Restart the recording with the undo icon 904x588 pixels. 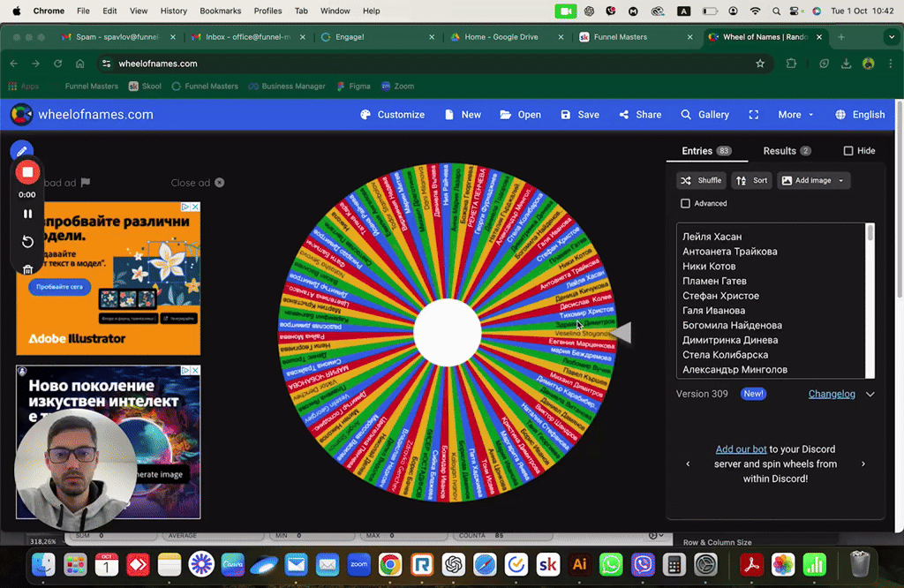27,242
